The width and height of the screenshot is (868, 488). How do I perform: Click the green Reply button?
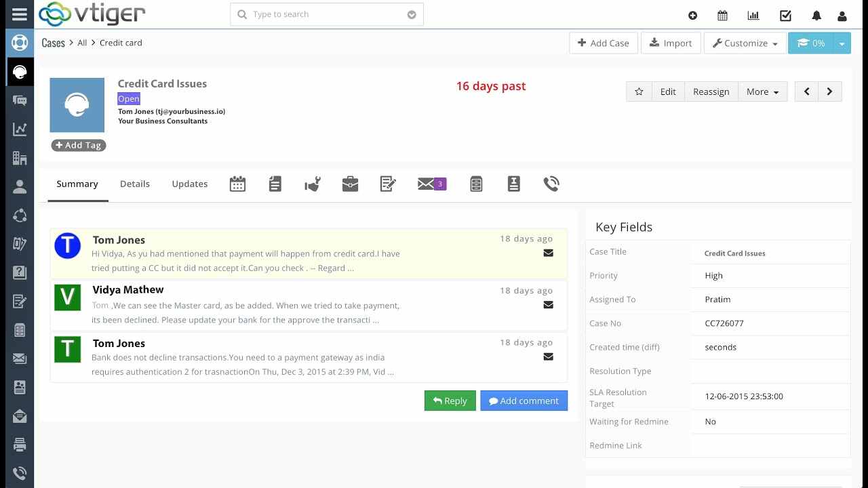[450, 401]
